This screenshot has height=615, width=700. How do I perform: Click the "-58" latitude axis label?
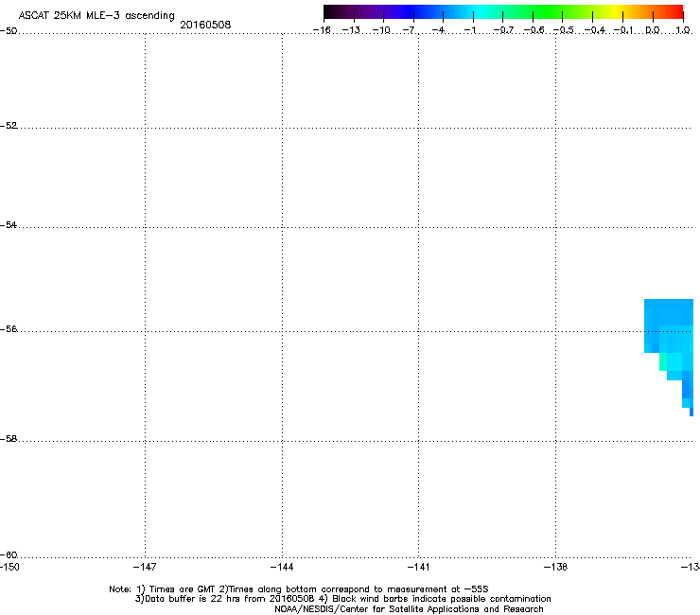pyautogui.click(x=9, y=439)
